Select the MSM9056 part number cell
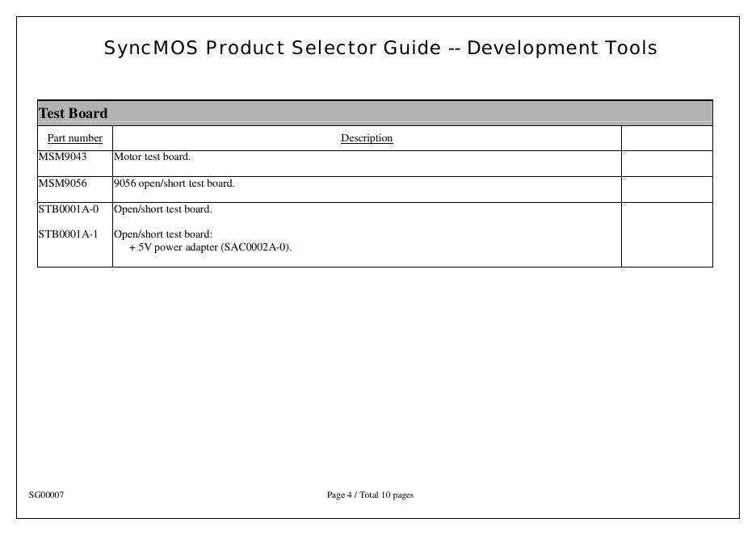Screen dimensions: 756x535 [63, 183]
